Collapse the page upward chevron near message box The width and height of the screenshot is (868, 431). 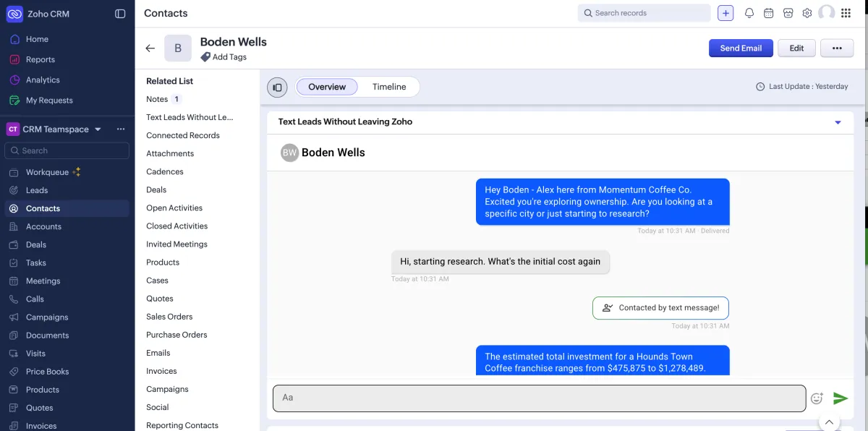829,422
